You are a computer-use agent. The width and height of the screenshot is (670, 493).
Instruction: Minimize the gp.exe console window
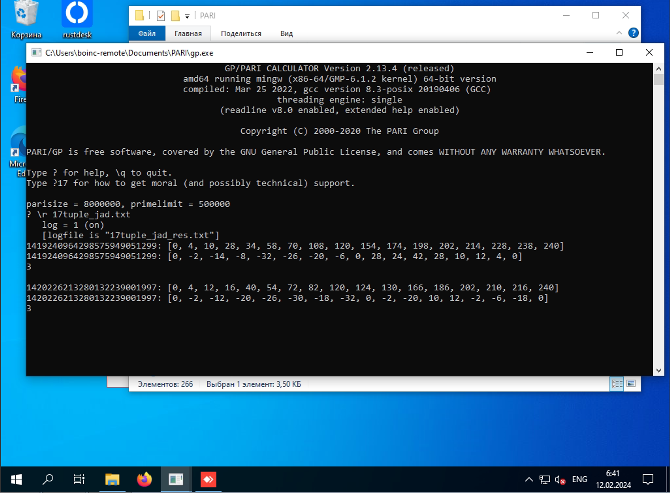click(x=590, y=53)
